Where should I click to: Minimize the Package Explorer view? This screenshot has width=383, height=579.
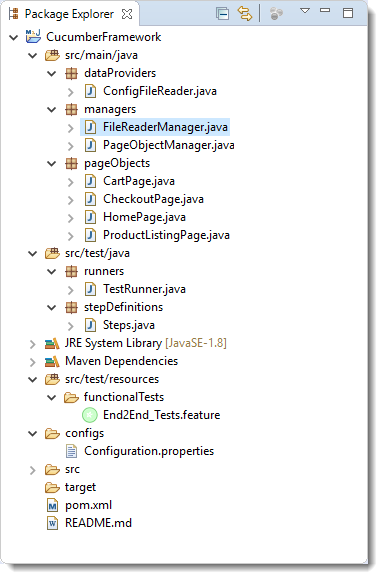325,10
